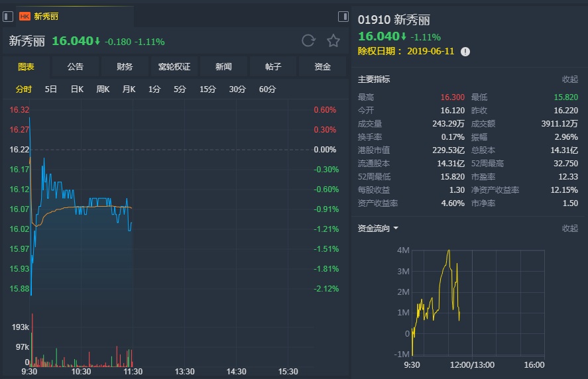Select the 5日 chart period
Viewport: 588px width, 379px height.
point(51,89)
